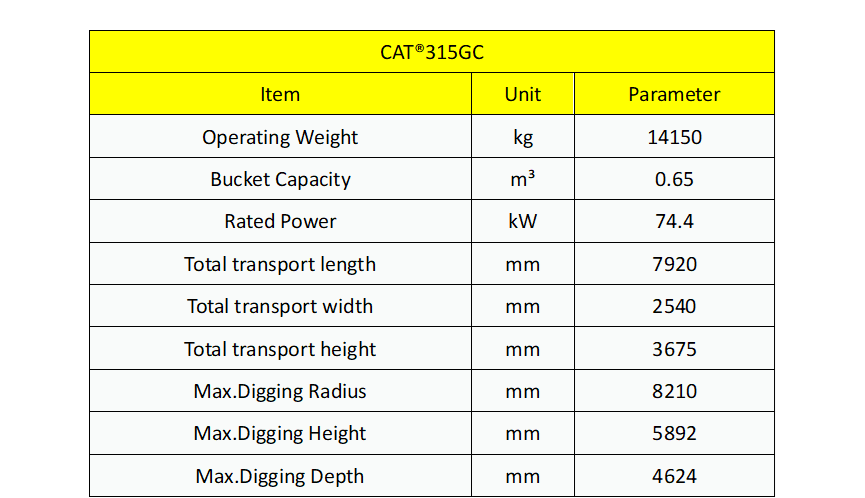Click the 74.4 value cell
This screenshot has height=498, width=865.
click(674, 221)
